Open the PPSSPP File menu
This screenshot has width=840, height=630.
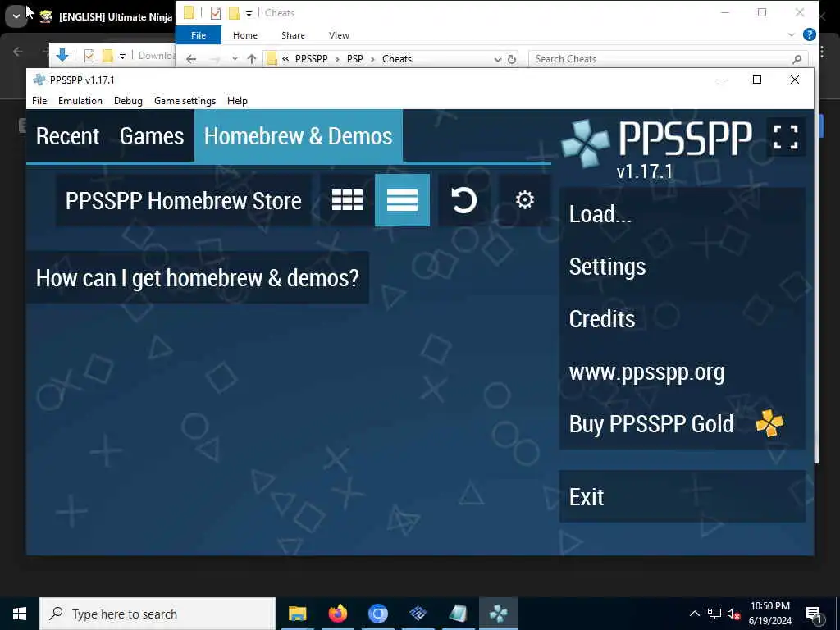point(39,101)
